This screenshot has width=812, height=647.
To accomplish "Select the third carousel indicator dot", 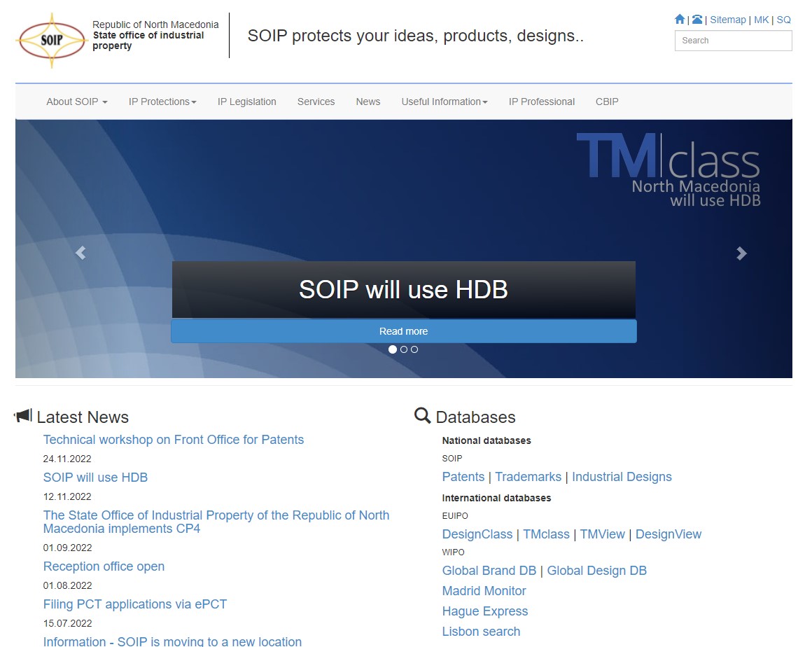I will [x=414, y=349].
